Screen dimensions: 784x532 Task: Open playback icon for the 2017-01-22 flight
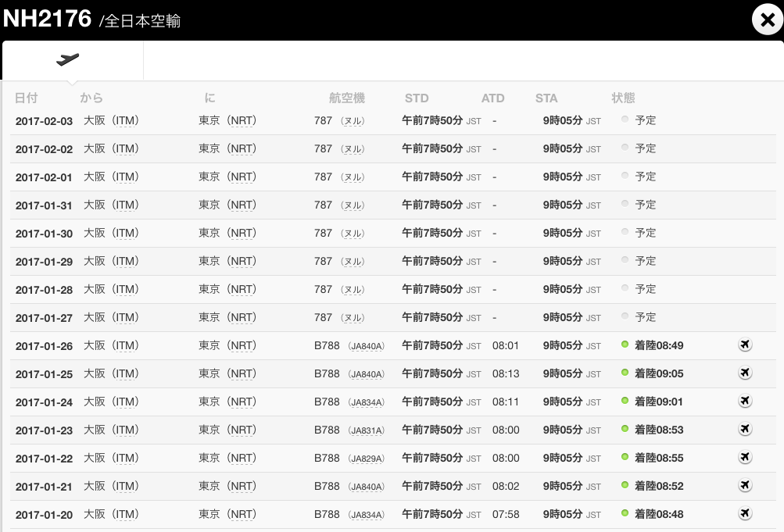[745, 458]
